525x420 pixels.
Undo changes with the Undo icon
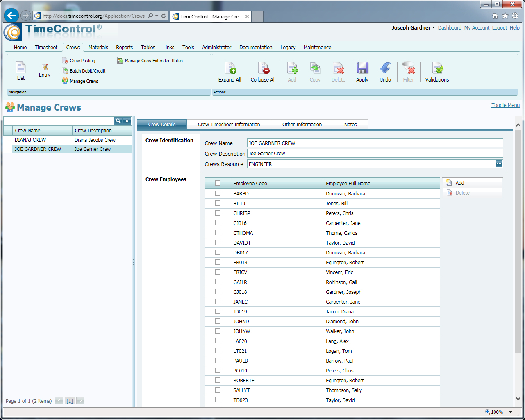385,72
